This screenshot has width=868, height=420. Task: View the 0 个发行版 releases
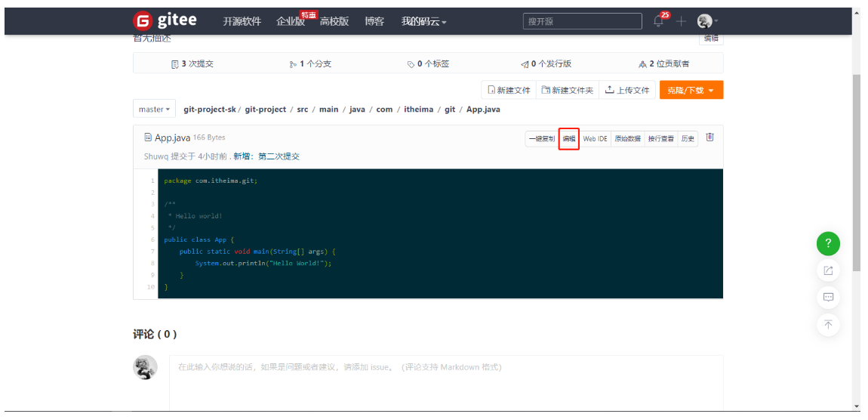[x=546, y=63]
